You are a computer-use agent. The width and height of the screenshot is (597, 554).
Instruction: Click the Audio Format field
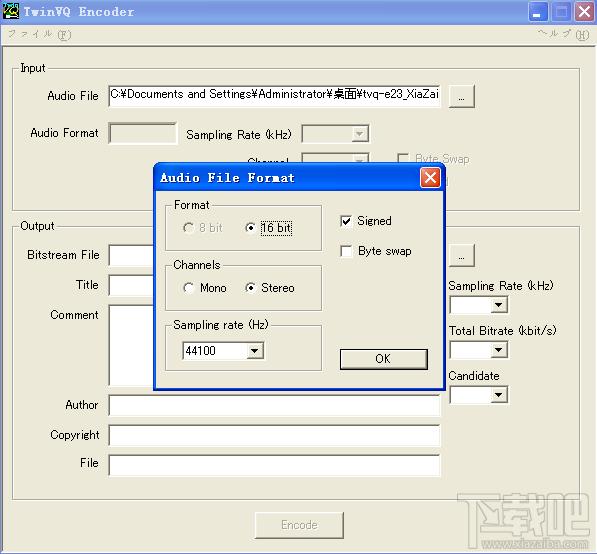tap(143, 133)
